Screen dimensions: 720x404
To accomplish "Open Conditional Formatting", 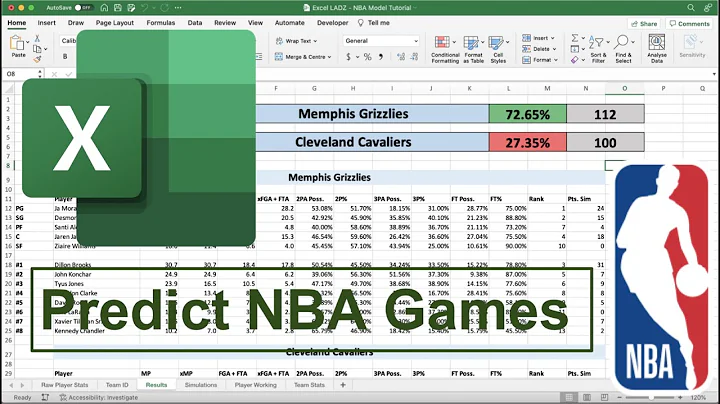I will point(445,49).
